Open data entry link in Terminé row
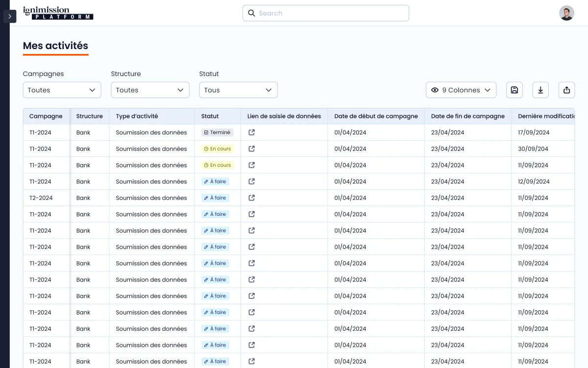This screenshot has width=588, height=368. pyautogui.click(x=251, y=132)
